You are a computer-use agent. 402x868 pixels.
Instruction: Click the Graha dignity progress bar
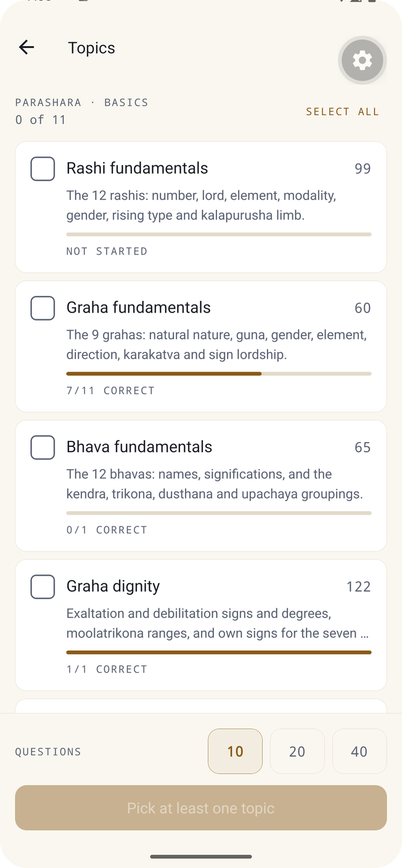(x=219, y=652)
